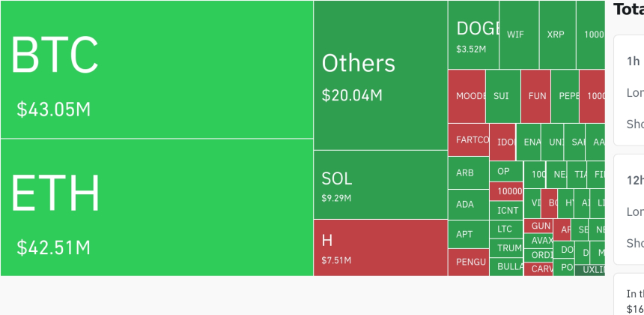Select the ICNT heatmap tile

[x=506, y=210]
